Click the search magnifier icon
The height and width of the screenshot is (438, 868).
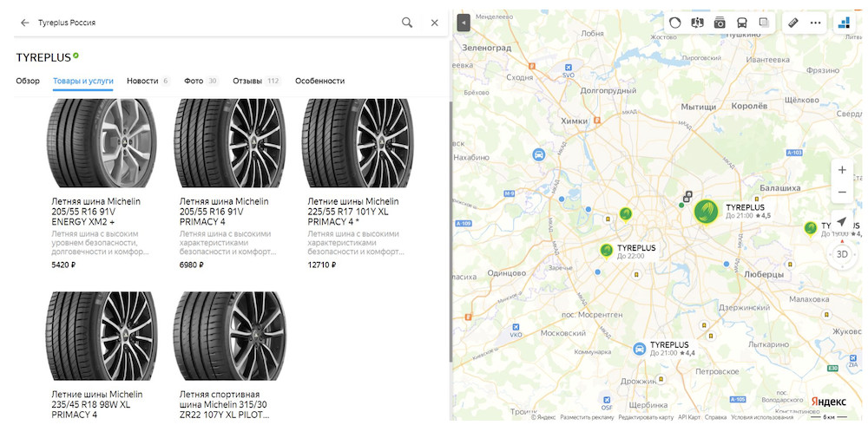click(407, 23)
